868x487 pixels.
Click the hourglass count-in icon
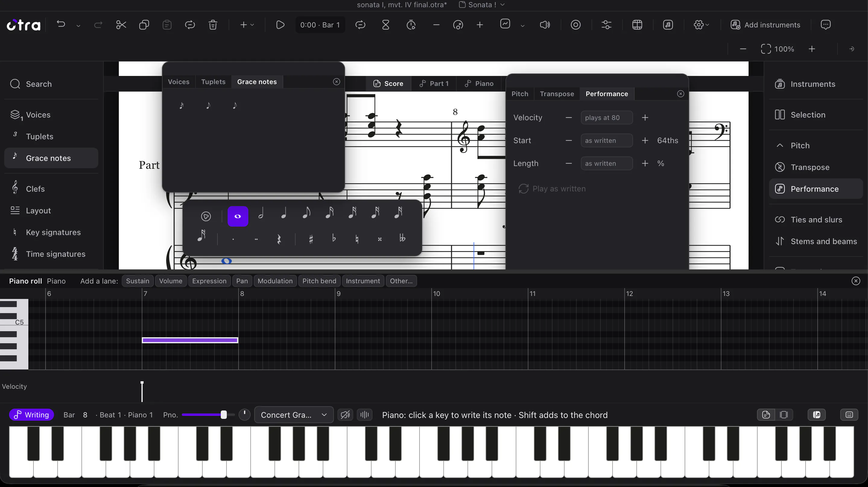(386, 25)
